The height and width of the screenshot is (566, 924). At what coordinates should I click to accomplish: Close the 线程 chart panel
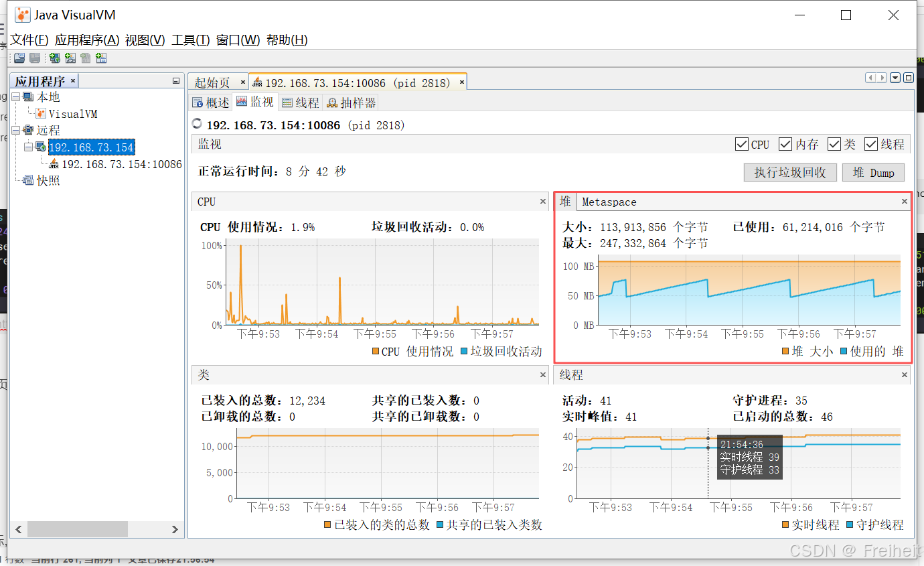coord(905,374)
